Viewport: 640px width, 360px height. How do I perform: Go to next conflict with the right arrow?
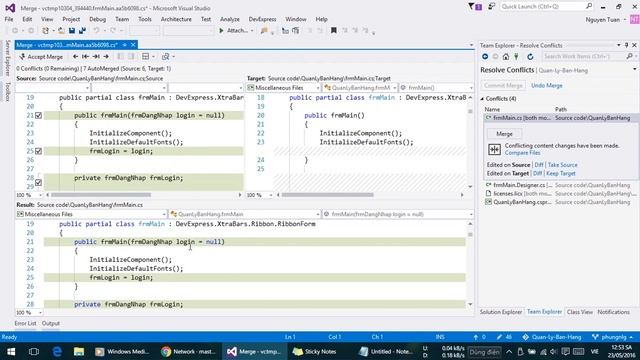pos(106,57)
